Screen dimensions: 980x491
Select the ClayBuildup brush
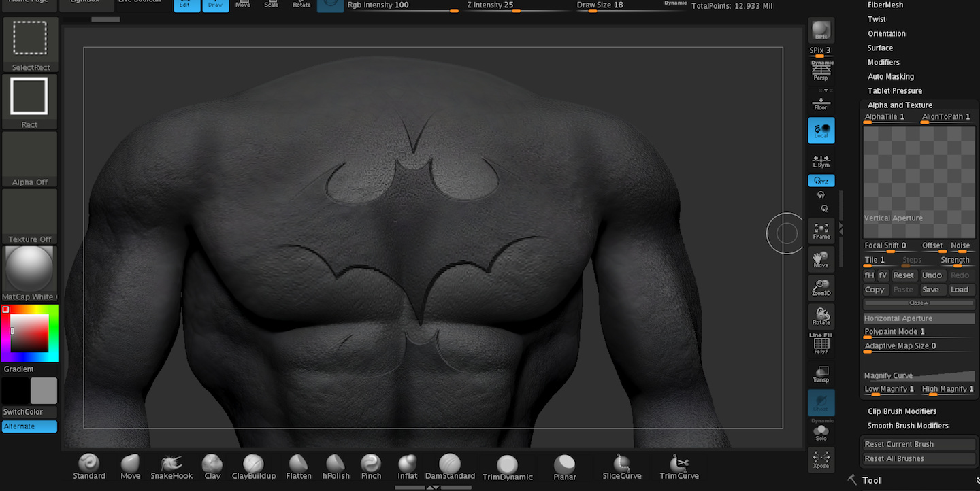pyautogui.click(x=254, y=467)
